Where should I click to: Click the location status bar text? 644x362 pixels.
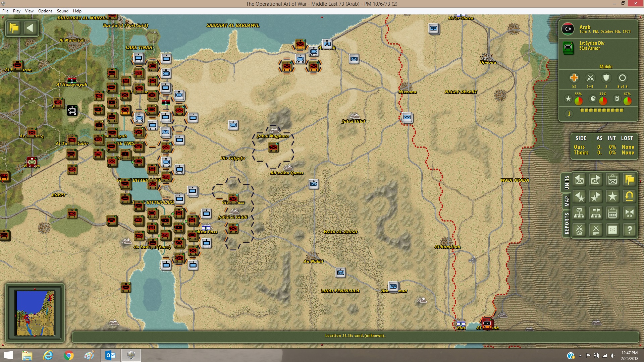click(x=355, y=336)
